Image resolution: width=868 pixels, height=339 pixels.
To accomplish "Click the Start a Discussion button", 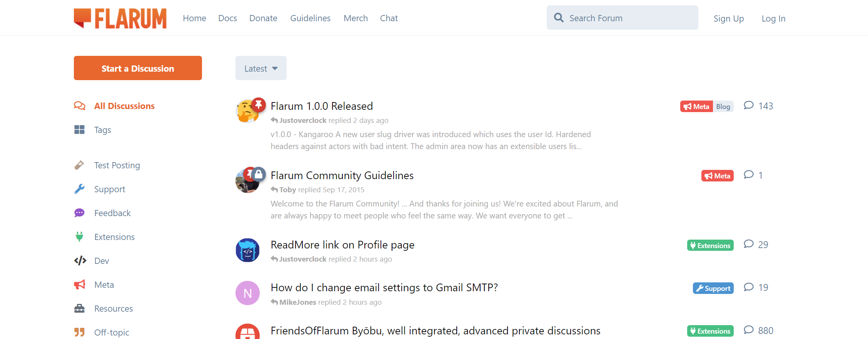I will point(138,68).
